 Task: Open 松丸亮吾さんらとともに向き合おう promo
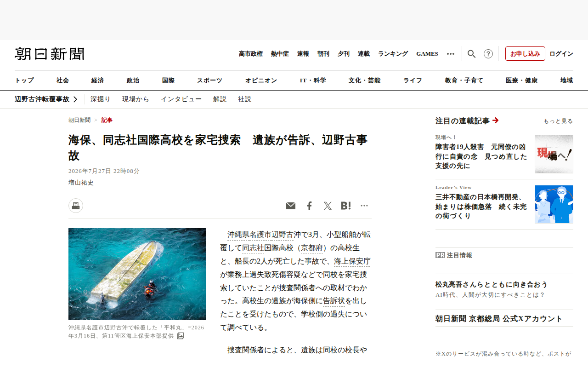492,285
